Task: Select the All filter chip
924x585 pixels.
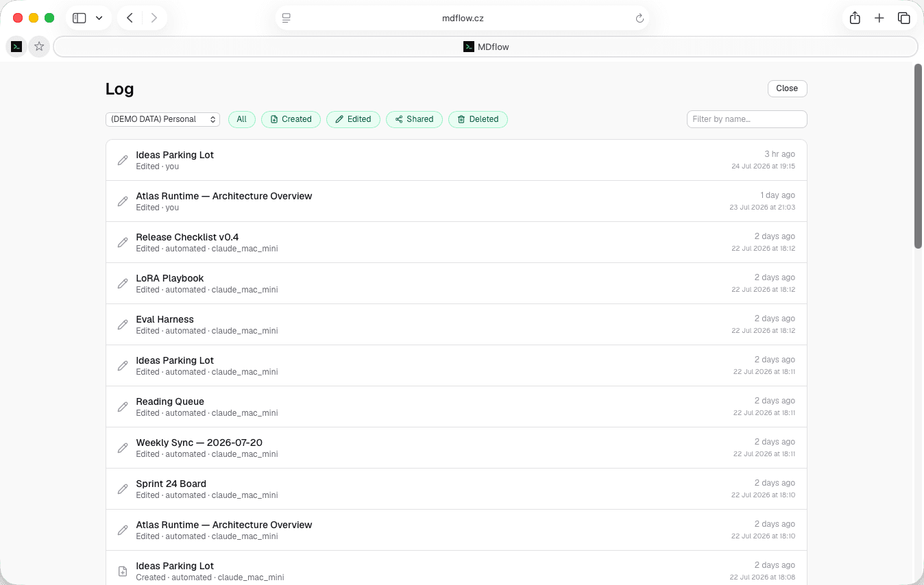Action: 242,119
